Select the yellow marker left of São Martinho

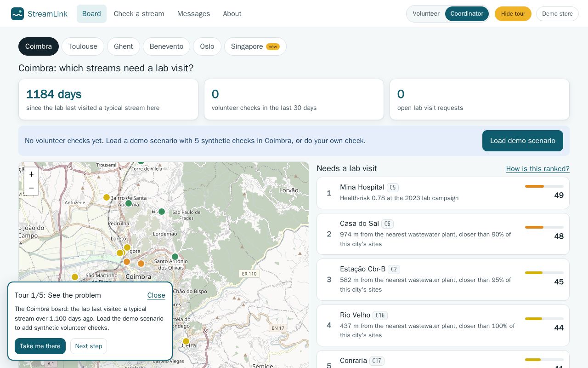click(x=75, y=277)
